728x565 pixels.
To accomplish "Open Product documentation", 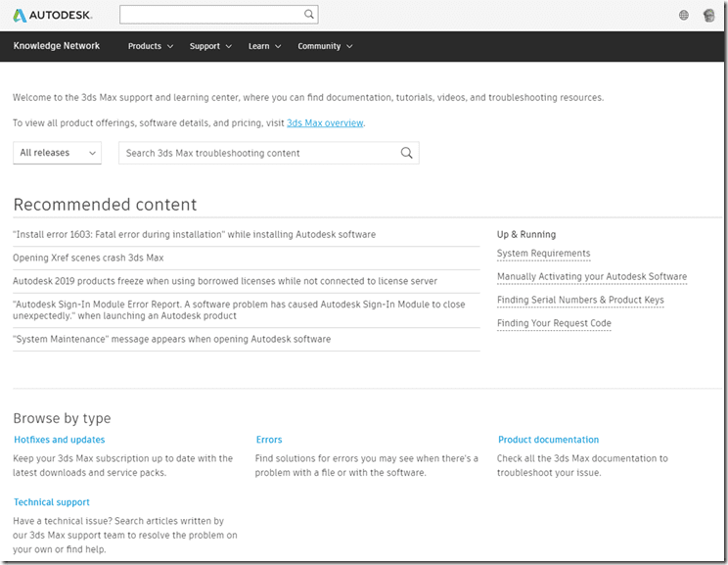I will tap(548, 440).
